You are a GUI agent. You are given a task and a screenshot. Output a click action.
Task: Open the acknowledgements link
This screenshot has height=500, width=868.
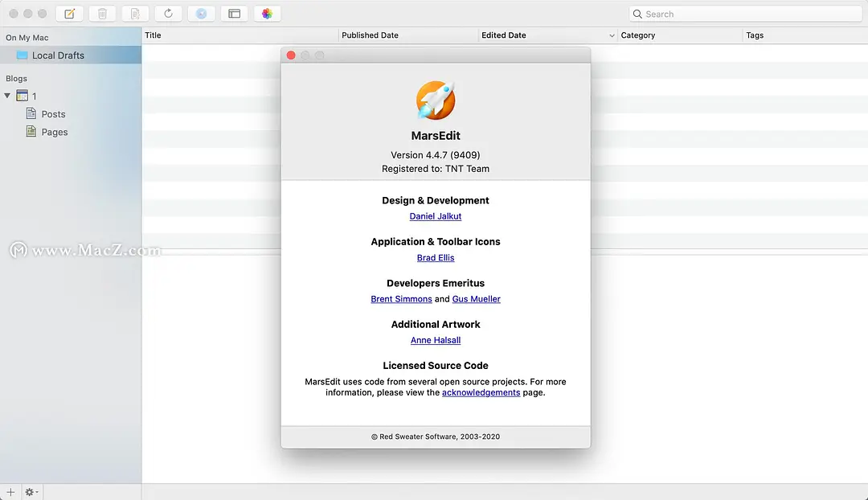481,392
